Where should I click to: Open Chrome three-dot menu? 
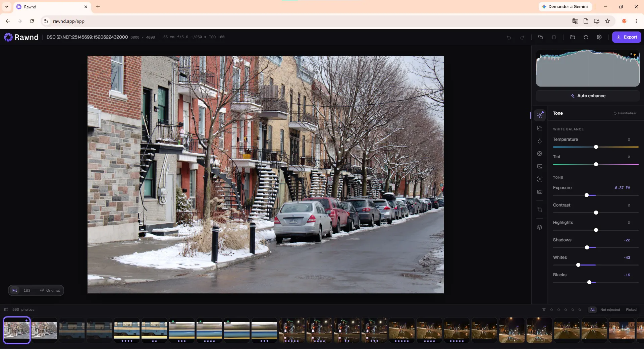pyautogui.click(x=636, y=21)
